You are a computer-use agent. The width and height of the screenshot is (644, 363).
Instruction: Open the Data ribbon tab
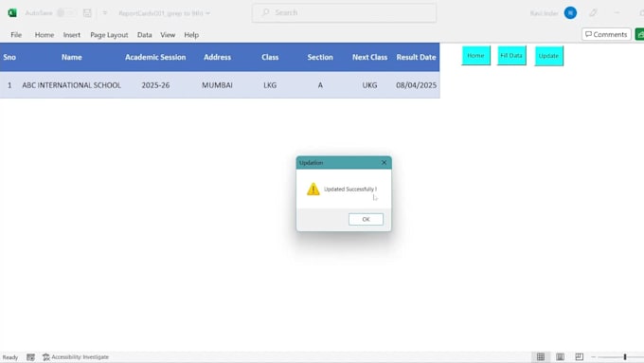coord(145,35)
